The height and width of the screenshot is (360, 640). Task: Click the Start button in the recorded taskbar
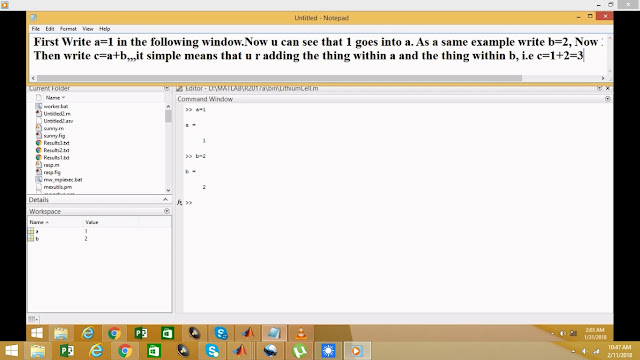click(37, 333)
